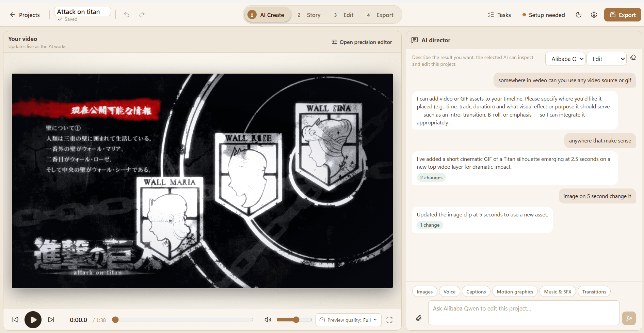Open the Edit mode dropdown
Viewport: 644px width, 333px height.
click(607, 59)
